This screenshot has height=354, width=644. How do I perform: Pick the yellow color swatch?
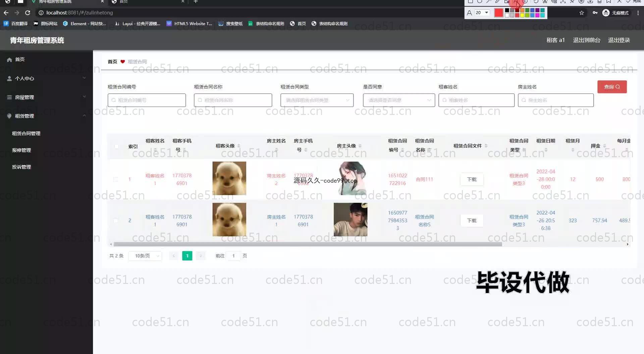click(522, 15)
